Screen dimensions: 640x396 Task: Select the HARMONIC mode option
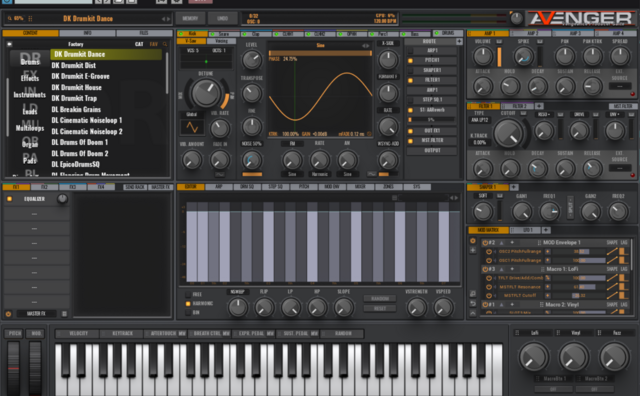188,304
